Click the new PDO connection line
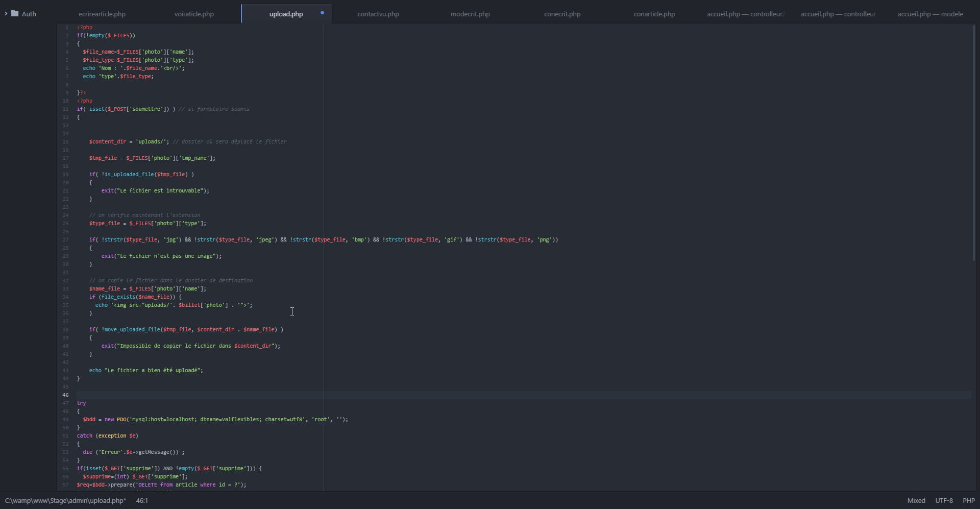The height and width of the screenshot is (509, 980). click(215, 419)
